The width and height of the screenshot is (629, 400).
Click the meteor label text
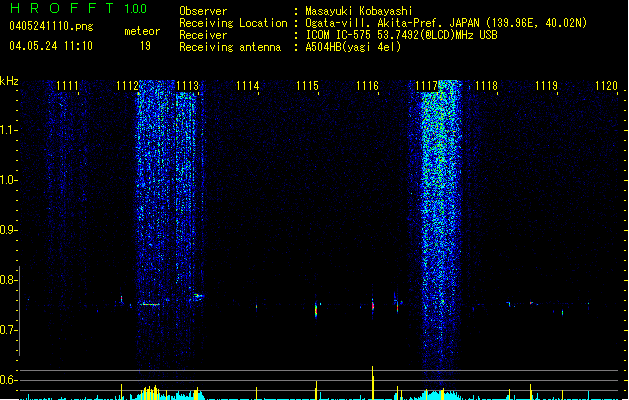[142, 31]
